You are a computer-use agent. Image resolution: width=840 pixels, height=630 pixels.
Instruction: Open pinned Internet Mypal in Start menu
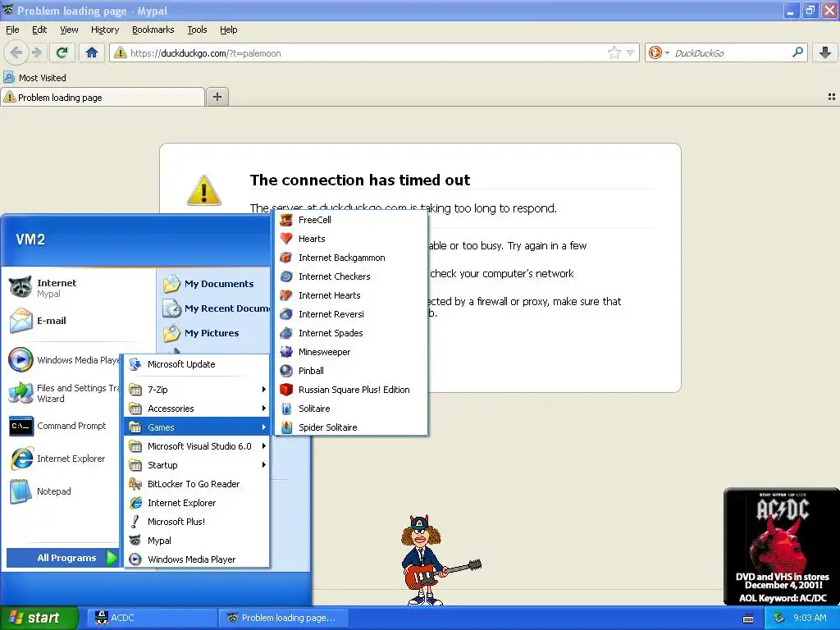(x=78, y=288)
